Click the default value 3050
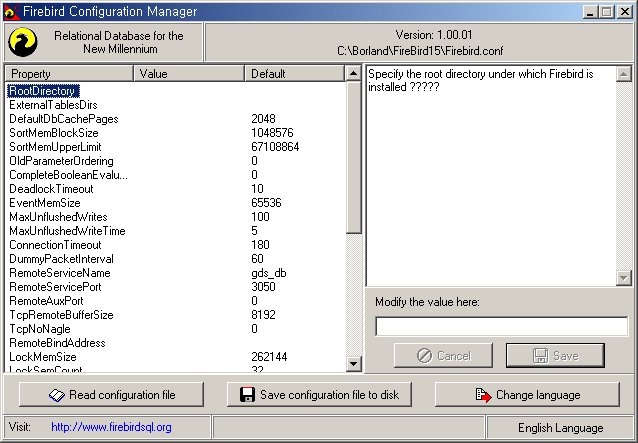 [x=263, y=287]
